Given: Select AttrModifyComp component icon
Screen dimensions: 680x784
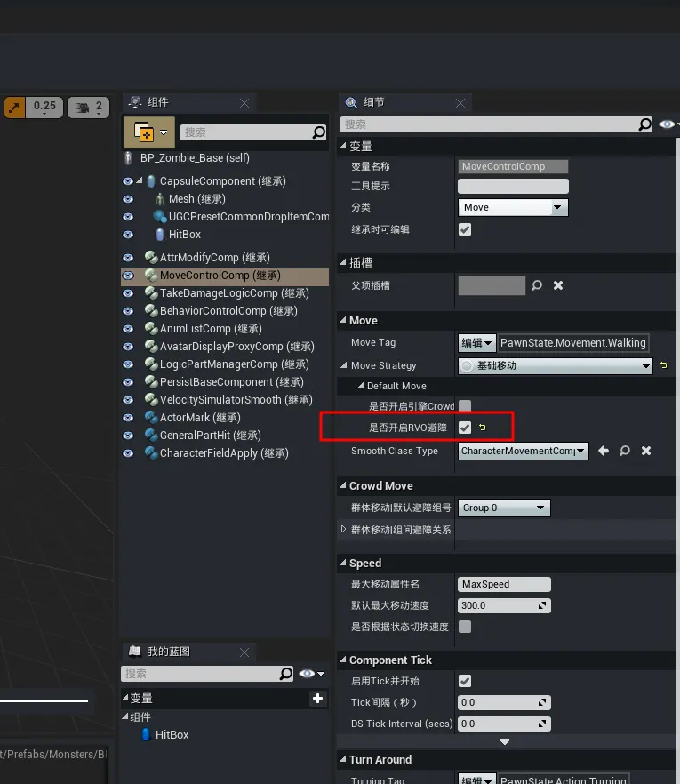Looking at the screenshot, I should (151, 257).
